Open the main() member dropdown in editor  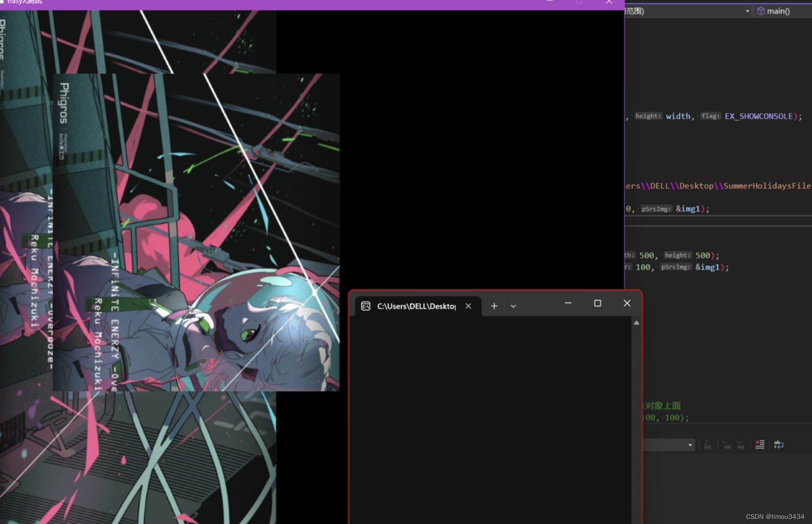coord(784,11)
